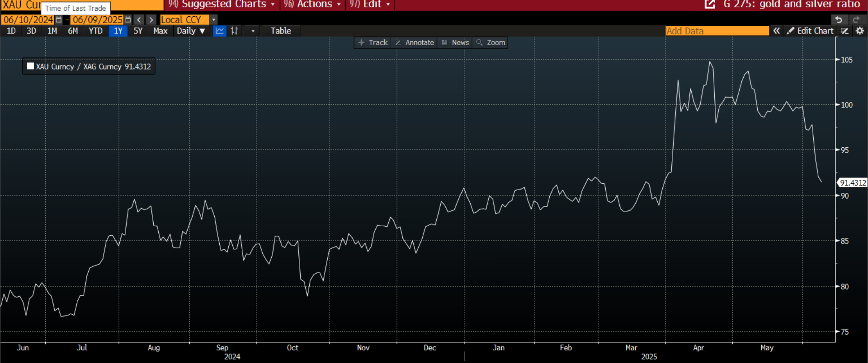The width and height of the screenshot is (868, 363).
Task: Switch to bar/candle chart type
Action: click(234, 31)
